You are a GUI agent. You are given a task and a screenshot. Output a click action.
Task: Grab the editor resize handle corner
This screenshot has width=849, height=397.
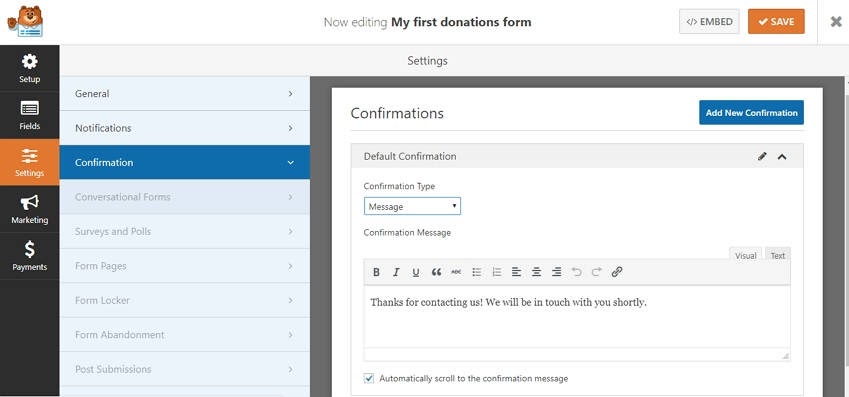[x=785, y=356]
